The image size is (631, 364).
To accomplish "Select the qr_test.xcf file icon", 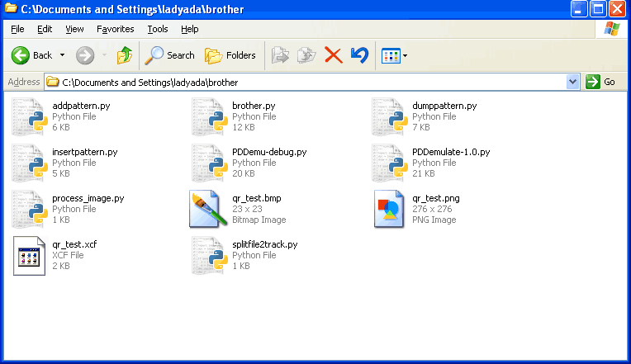I will 28,255.
